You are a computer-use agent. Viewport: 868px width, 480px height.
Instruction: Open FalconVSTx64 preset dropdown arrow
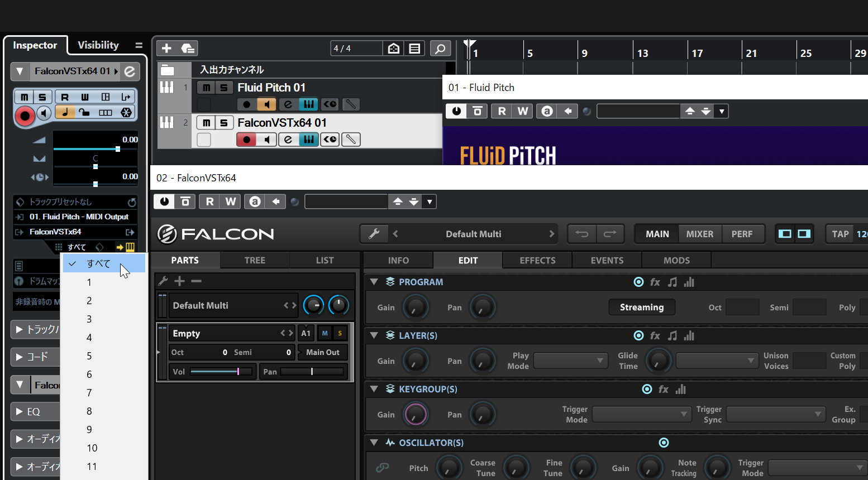pyautogui.click(x=430, y=201)
